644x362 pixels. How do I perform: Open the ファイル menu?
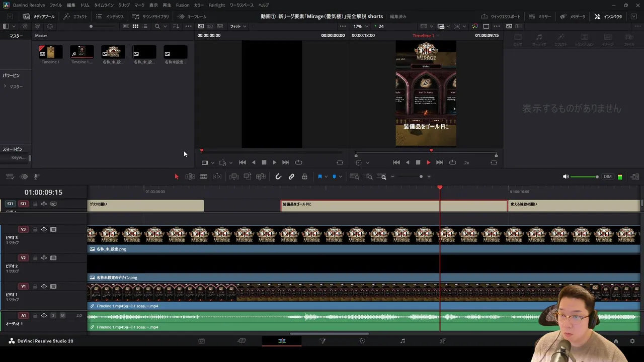point(55,5)
